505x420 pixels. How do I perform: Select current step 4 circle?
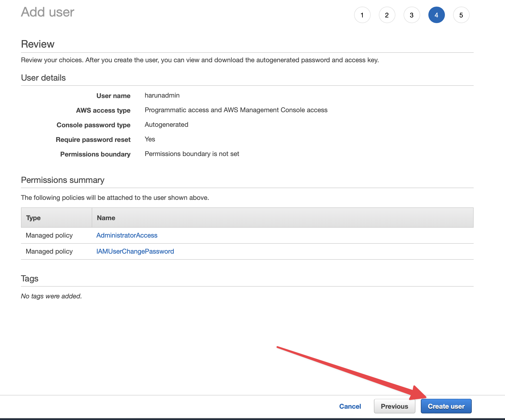[x=436, y=15]
